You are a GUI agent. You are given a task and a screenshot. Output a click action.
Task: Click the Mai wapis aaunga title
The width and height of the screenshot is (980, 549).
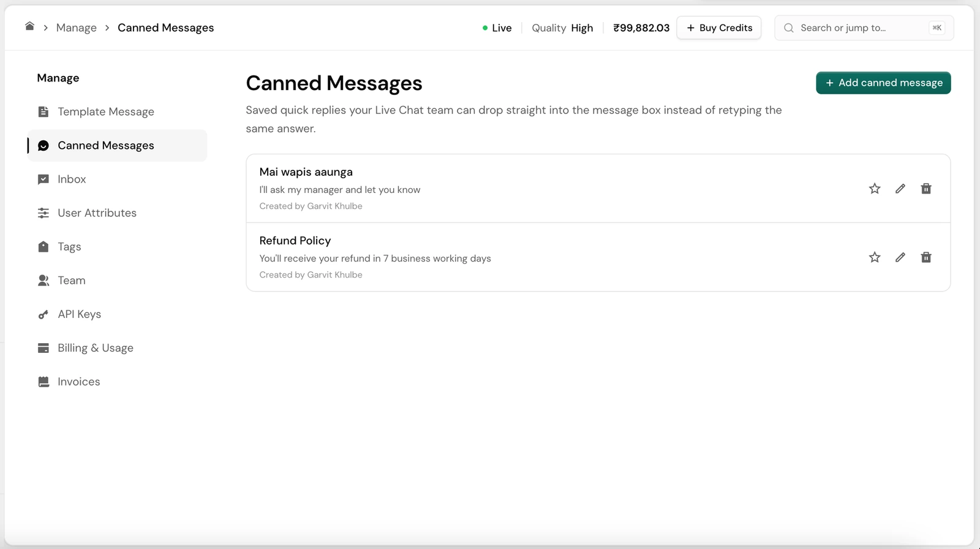[306, 172]
